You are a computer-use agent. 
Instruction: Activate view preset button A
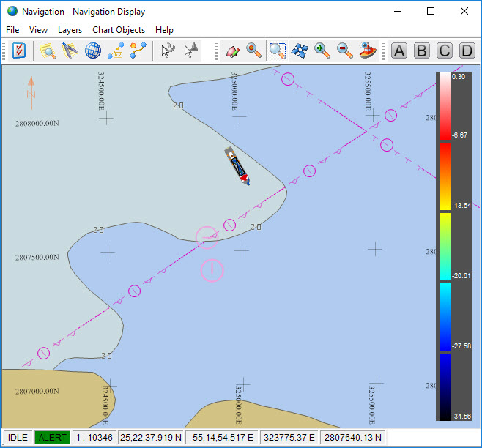click(x=399, y=51)
